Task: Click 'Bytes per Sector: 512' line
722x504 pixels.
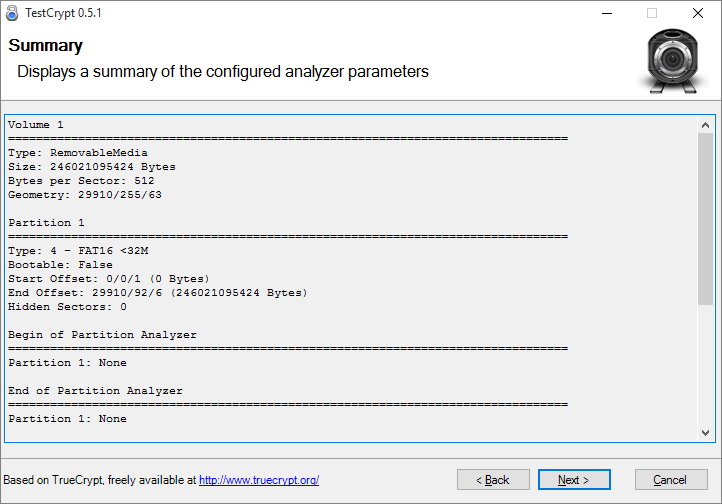Action: 81,181
